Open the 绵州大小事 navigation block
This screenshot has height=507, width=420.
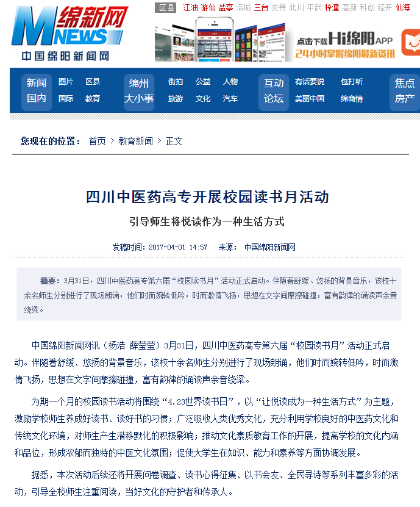click(x=139, y=90)
